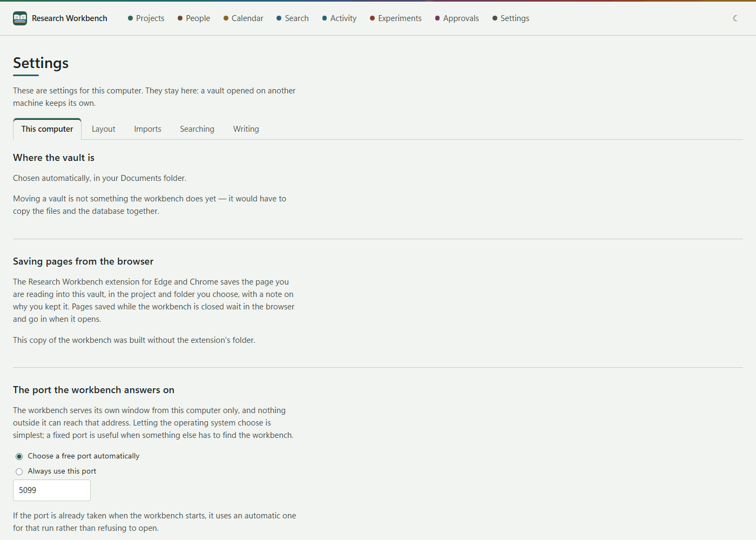756x540 pixels.
Task: Open the Searching tab
Action: click(197, 129)
